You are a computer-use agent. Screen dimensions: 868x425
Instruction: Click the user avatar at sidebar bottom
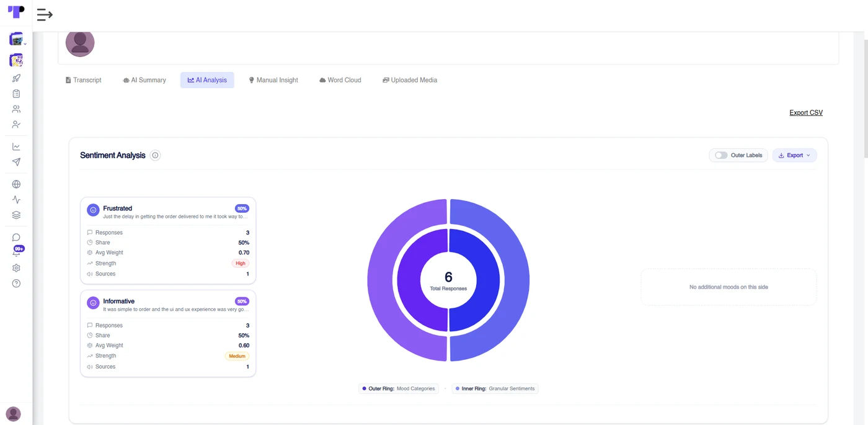click(x=13, y=414)
